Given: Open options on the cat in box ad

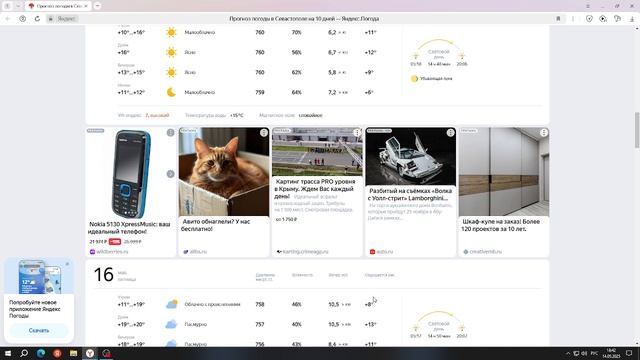Looking at the screenshot, I should (x=264, y=133).
